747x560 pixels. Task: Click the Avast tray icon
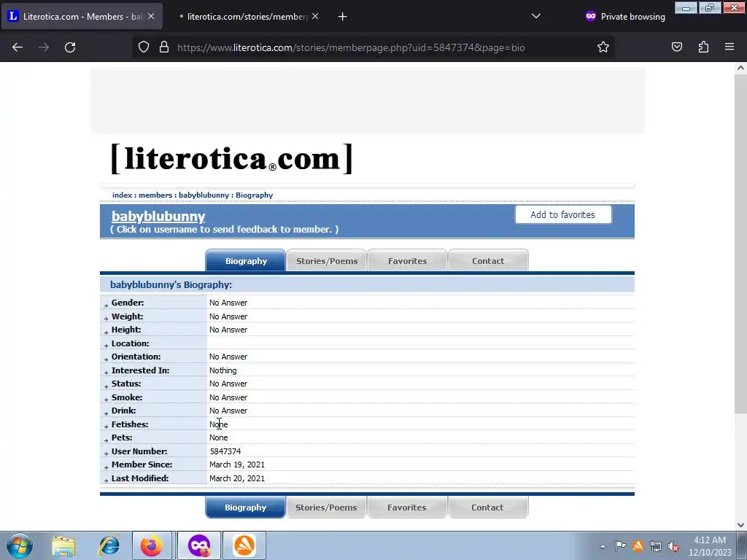[x=638, y=546]
